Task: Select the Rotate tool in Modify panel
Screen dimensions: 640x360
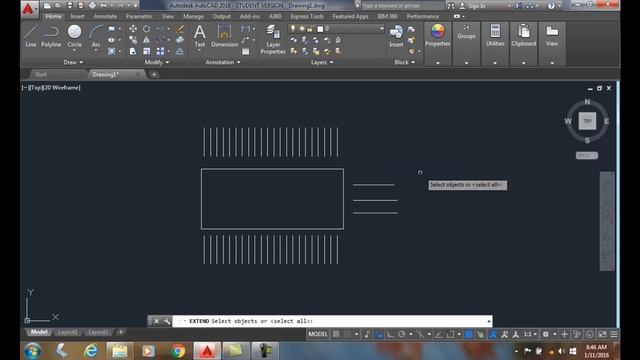Action: point(146,29)
